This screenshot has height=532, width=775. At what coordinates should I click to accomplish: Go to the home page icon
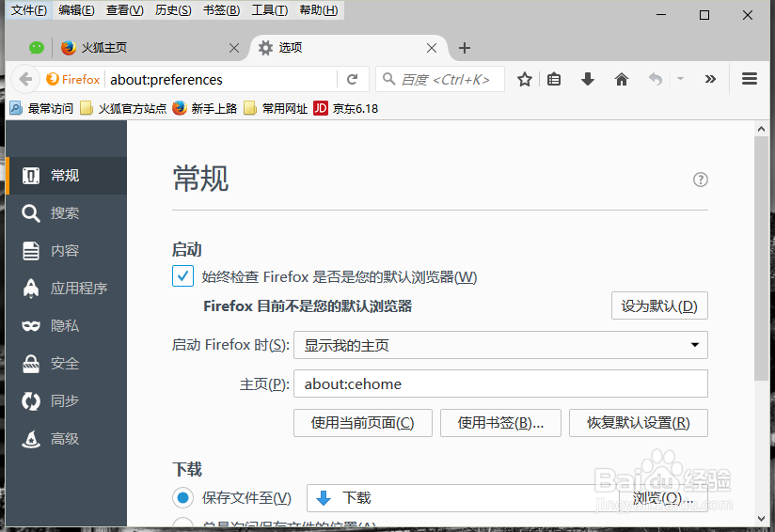[622, 79]
